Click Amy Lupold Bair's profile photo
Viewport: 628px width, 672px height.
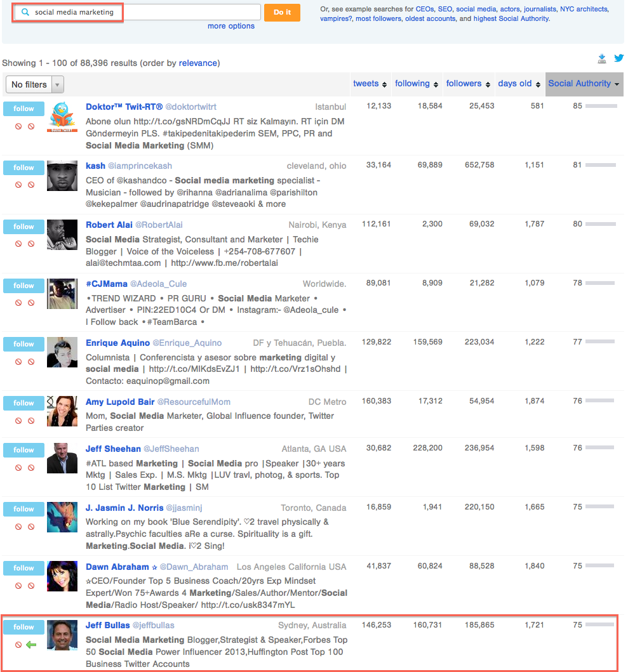click(x=62, y=411)
